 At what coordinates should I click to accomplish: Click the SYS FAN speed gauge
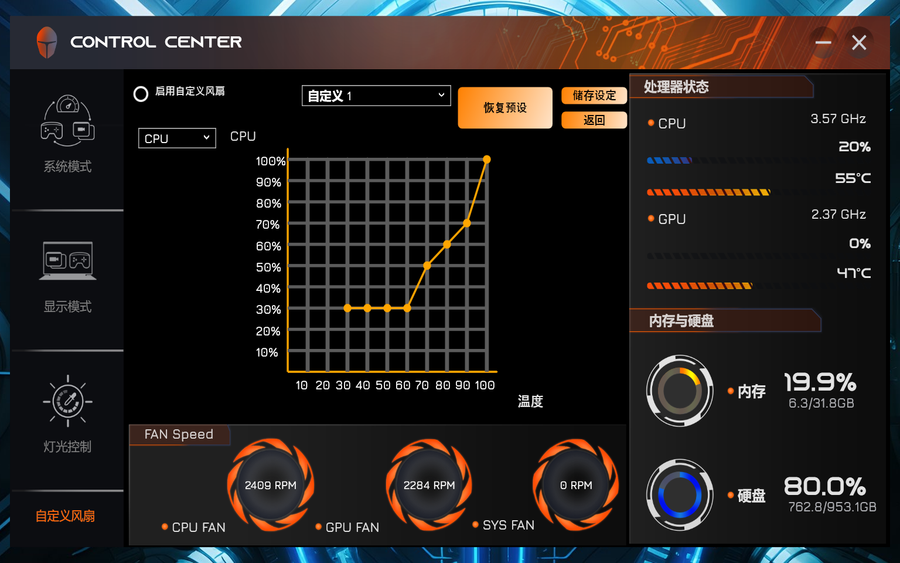(x=575, y=485)
